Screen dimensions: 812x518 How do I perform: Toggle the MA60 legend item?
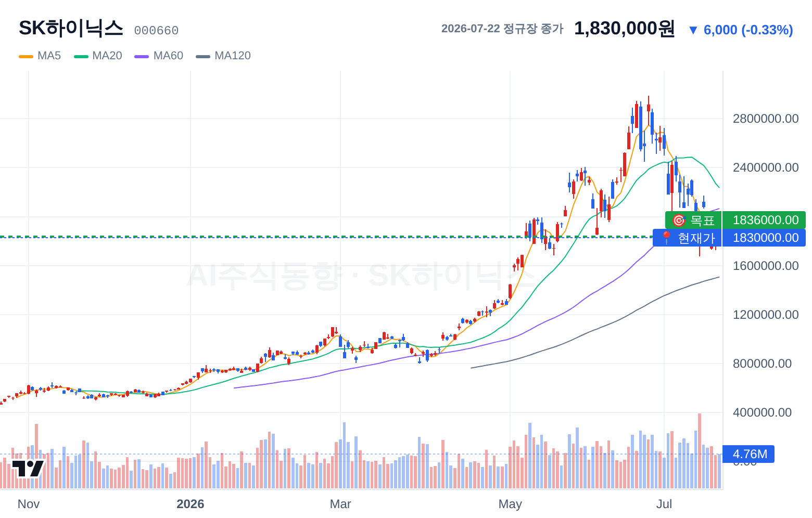[159, 56]
